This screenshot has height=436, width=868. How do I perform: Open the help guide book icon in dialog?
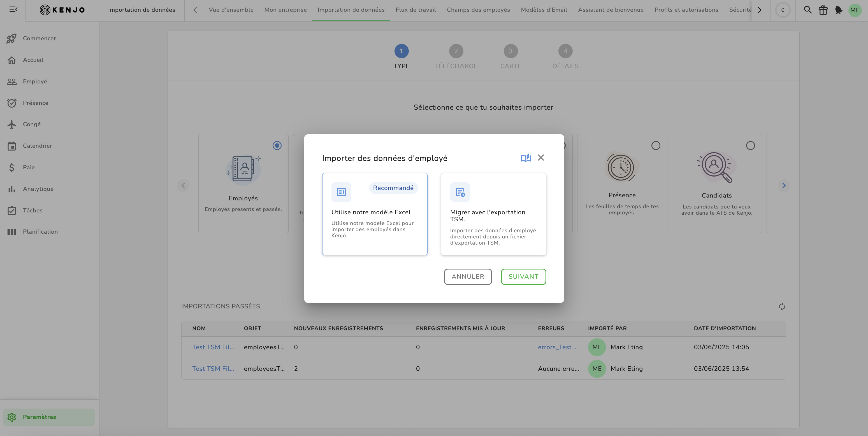tap(525, 158)
